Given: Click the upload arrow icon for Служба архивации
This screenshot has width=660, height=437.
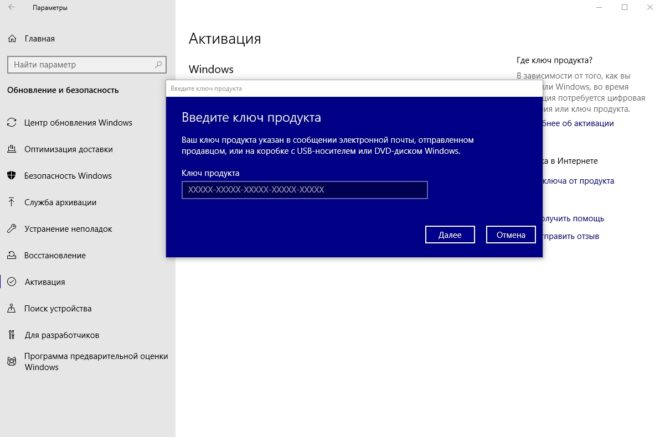Looking at the screenshot, I should pyautogui.click(x=12, y=202).
